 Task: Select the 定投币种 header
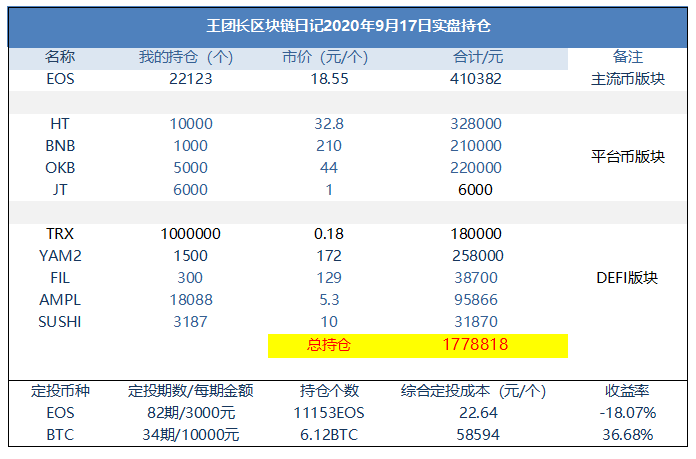click(60, 391)
